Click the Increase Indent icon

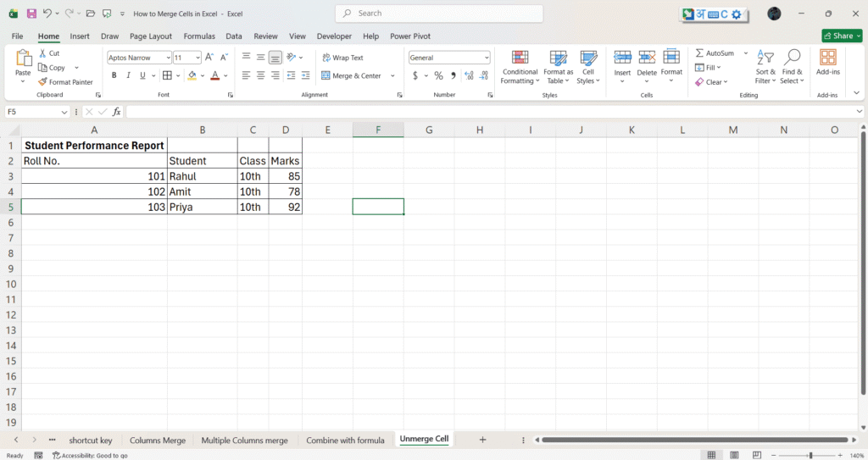(305, 75)
